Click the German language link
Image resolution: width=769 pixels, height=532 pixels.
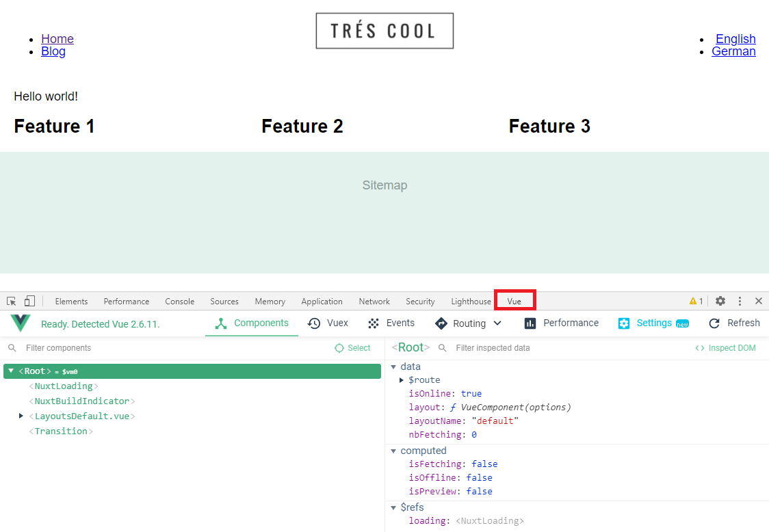click(733, 51)
